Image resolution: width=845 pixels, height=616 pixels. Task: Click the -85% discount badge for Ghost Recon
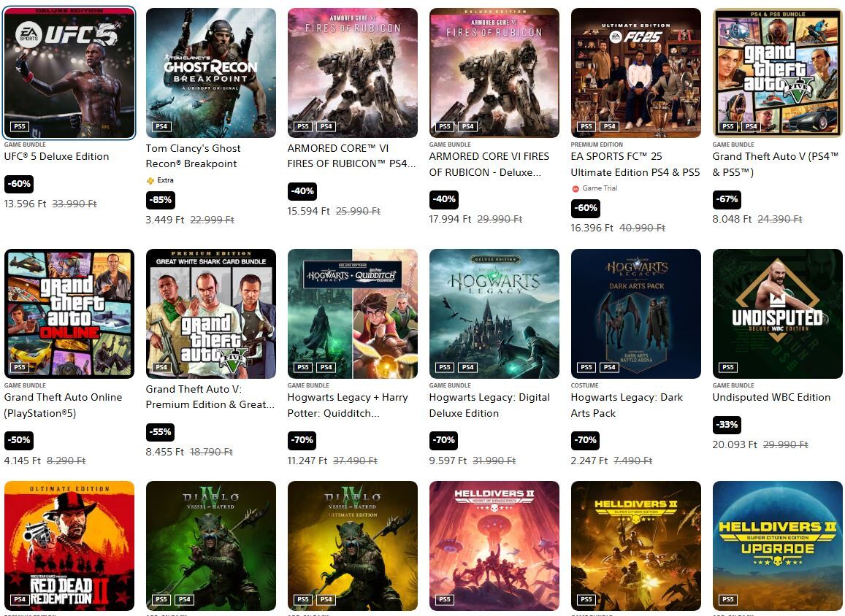point(161,200)
